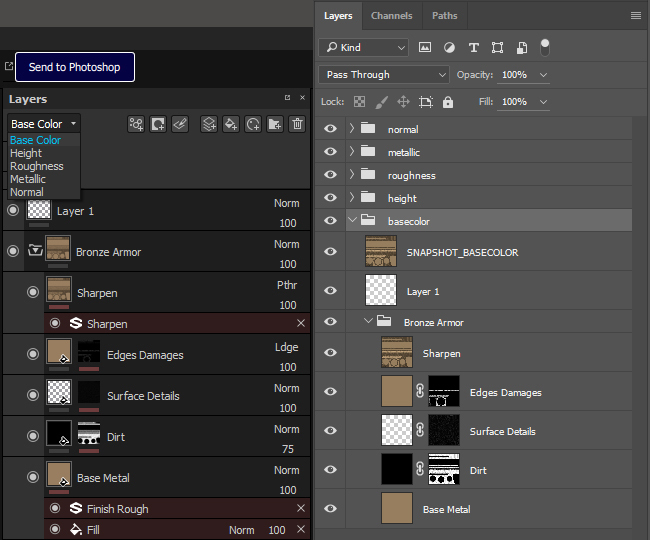Choose Normal from the channel list

[27, 192]
